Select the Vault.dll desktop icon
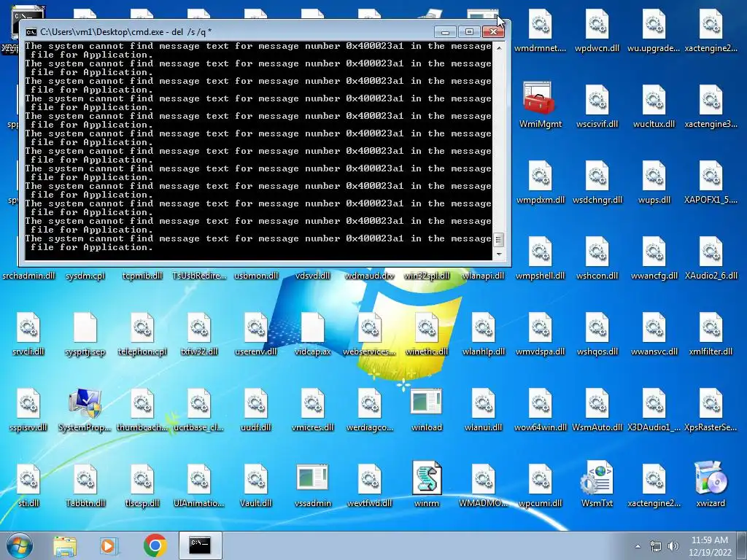Image resolution: width=747 pixels, height=560 pixels. point(256,478)
